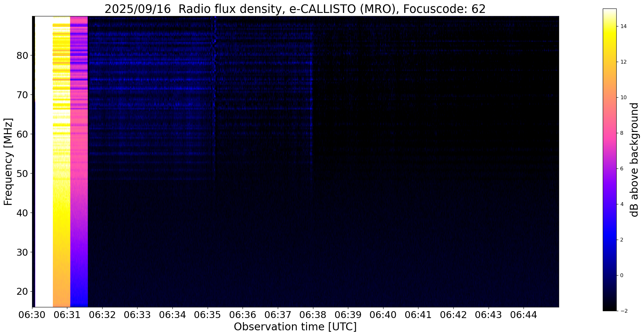The height and width of the screenshot is (336, 644).
Task: Click the colorbar tick label 4
Action: point(621,204)
